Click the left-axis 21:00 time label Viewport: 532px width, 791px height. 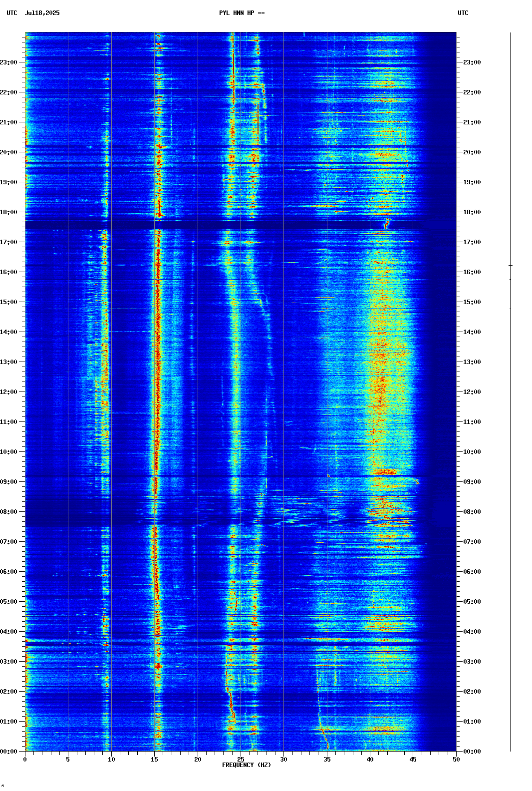[8, 122]
